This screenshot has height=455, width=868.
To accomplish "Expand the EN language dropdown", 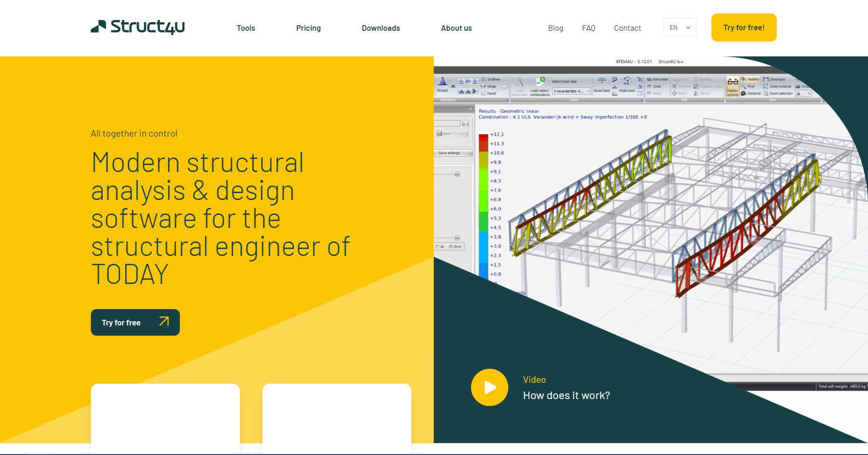I will click(x=680, y=28).
